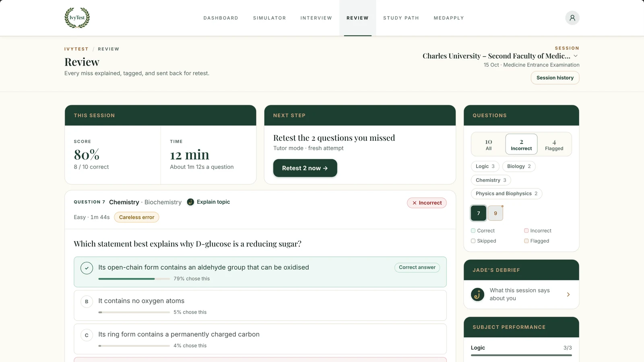Screen dimensions: 644x362
Task: Click the Jade icon beside Explain topic
Action: pos(190,202)
